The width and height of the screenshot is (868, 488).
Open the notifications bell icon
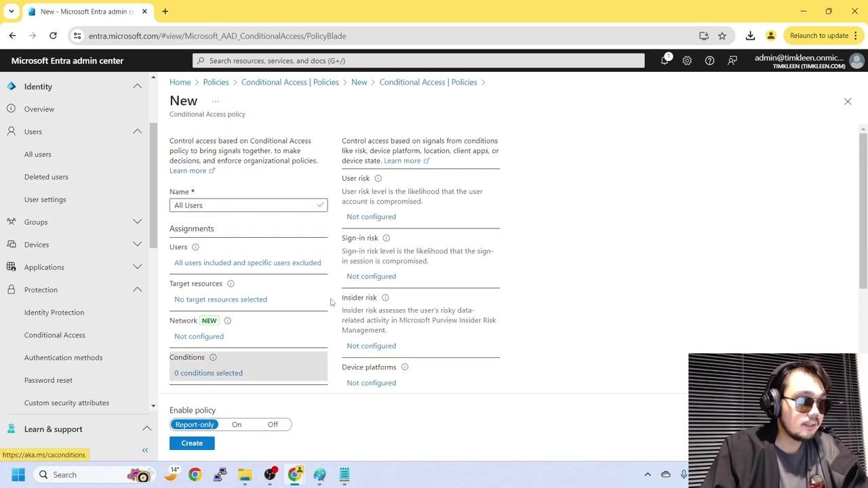(665, 60)
